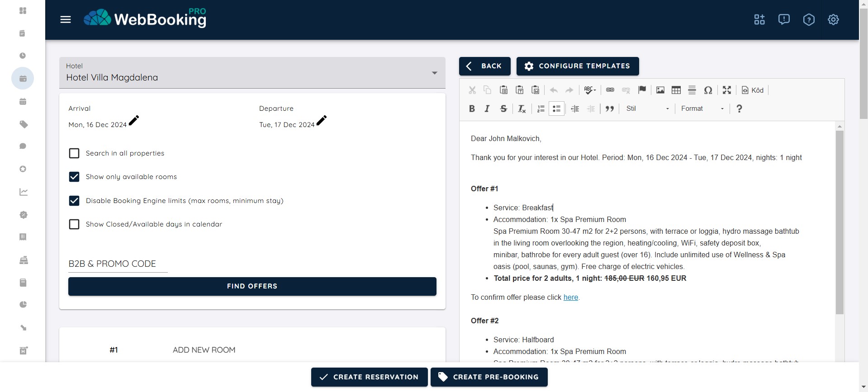Click the B2B & PROMO CODE field
This screenshot has height=392, width=868.
pyautogui.click(x=118, y=264)
